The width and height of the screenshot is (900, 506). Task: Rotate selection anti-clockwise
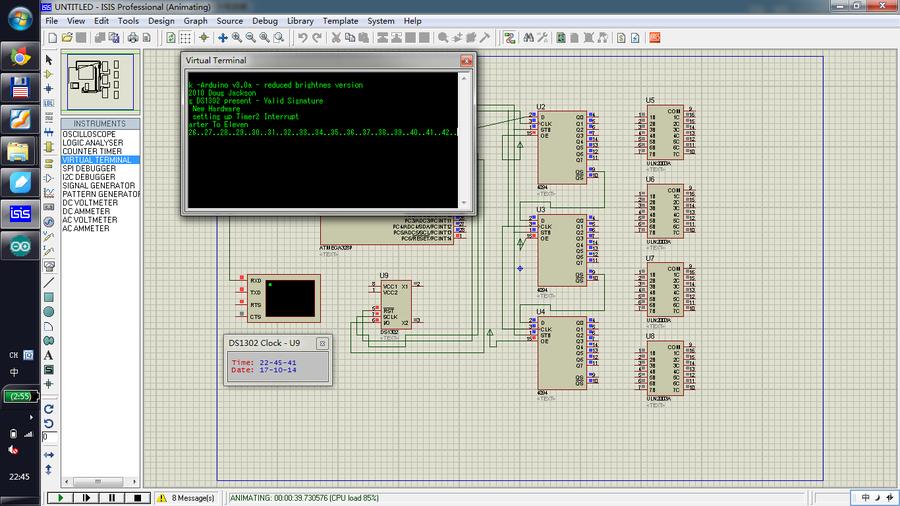coord(49,423)
